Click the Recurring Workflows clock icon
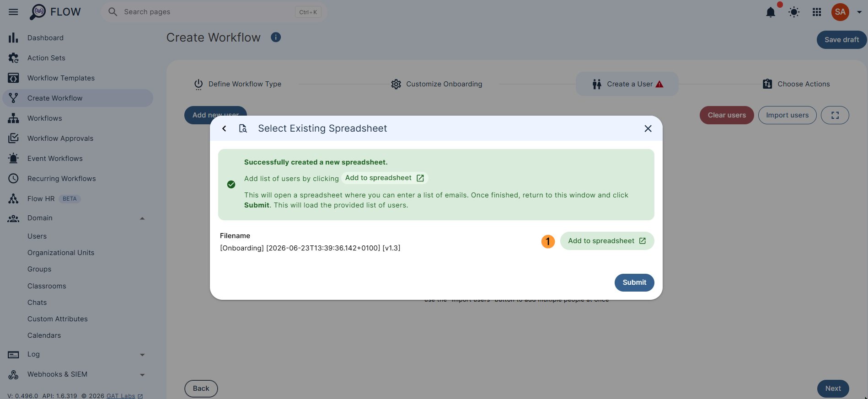This screenshot has height=399, width=868. 13,179
